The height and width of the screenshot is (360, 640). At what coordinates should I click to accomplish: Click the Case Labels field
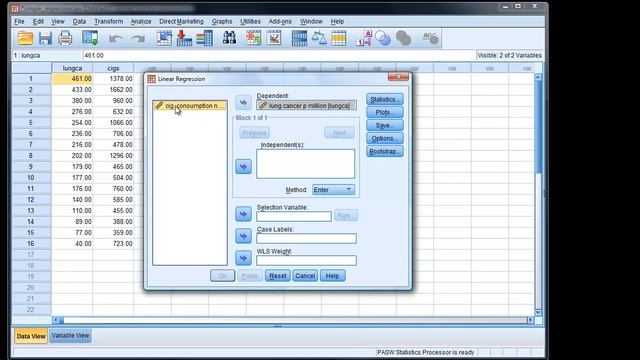(306, 238)
